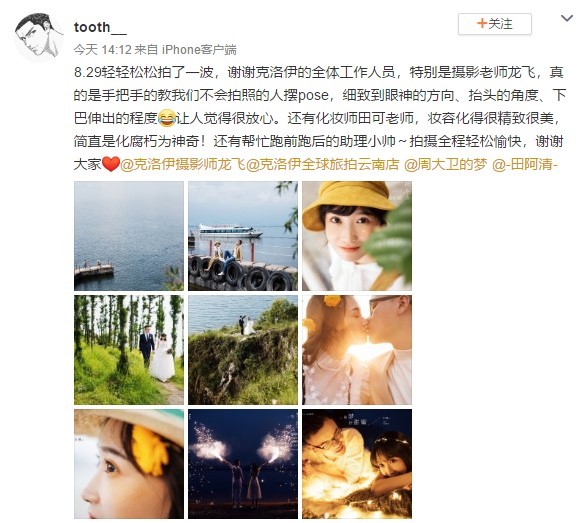Open the tooth__ profile avatar
588x523 pixels.
pyautogui.click(x=39, y=36)
